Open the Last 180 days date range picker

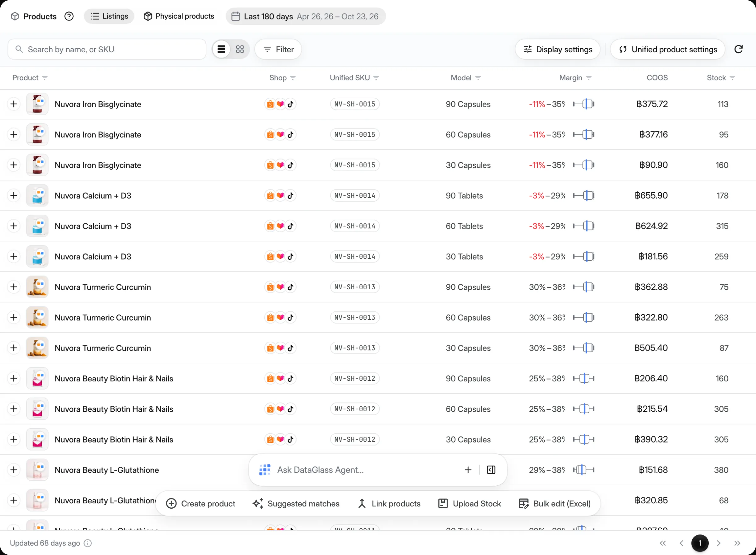pos(306,16)
